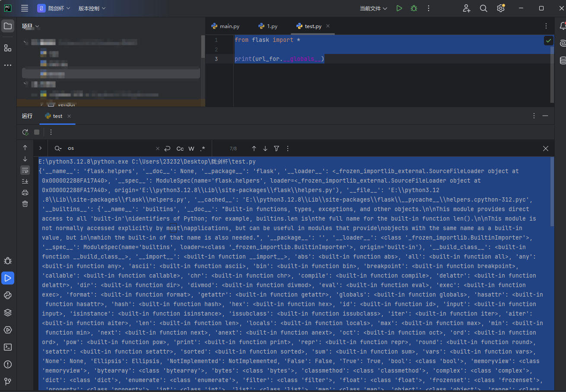This screenshot has width=566, height=392.
Task: Expand the 版本控制 dropdown menu
Action: pos(92,8)
